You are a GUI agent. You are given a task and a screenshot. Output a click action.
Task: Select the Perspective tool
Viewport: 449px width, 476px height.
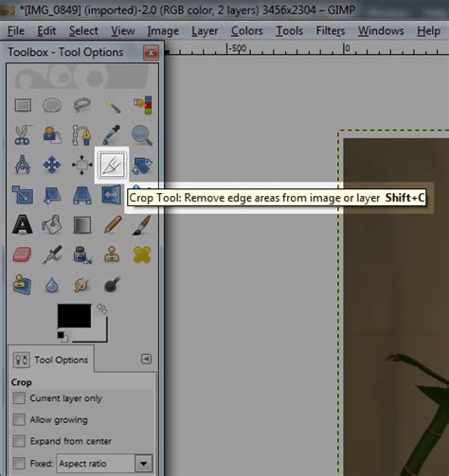pos(81,195)
